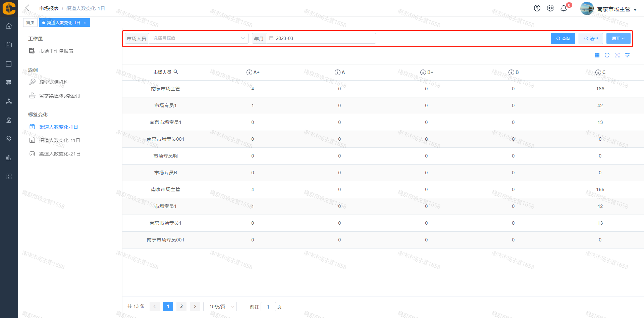Open the notifications bell
Image resolution: width=644 pixels, height=318 pixels.
pyautogui.click(x=564, y=8)
